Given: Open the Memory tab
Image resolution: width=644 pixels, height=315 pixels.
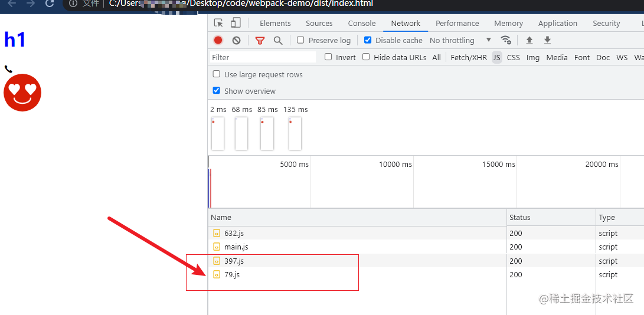Looking at the screenshot, I should [x=508, y=24].
